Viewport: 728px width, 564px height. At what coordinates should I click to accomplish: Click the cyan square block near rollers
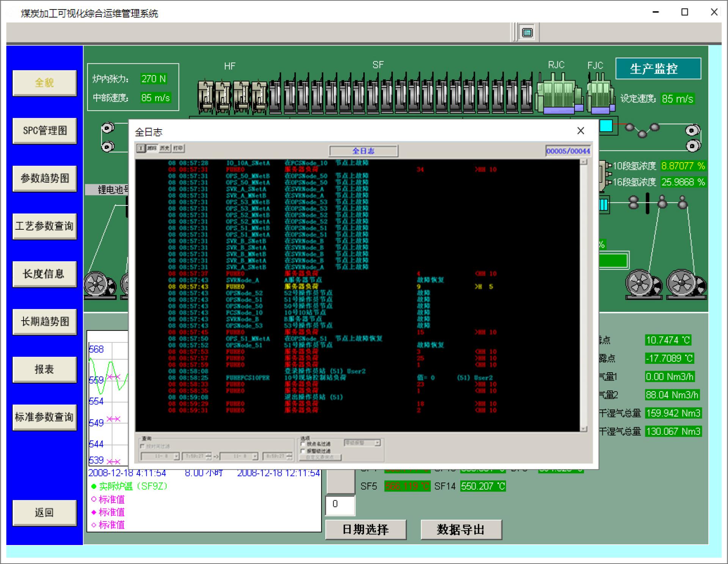coord(606,126)
